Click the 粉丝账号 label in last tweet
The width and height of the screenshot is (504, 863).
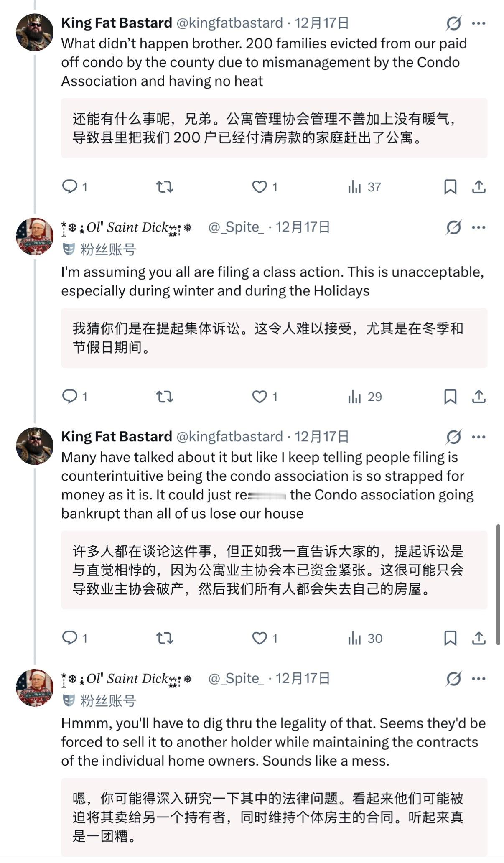pyautogui.click(x=108, y=701)
